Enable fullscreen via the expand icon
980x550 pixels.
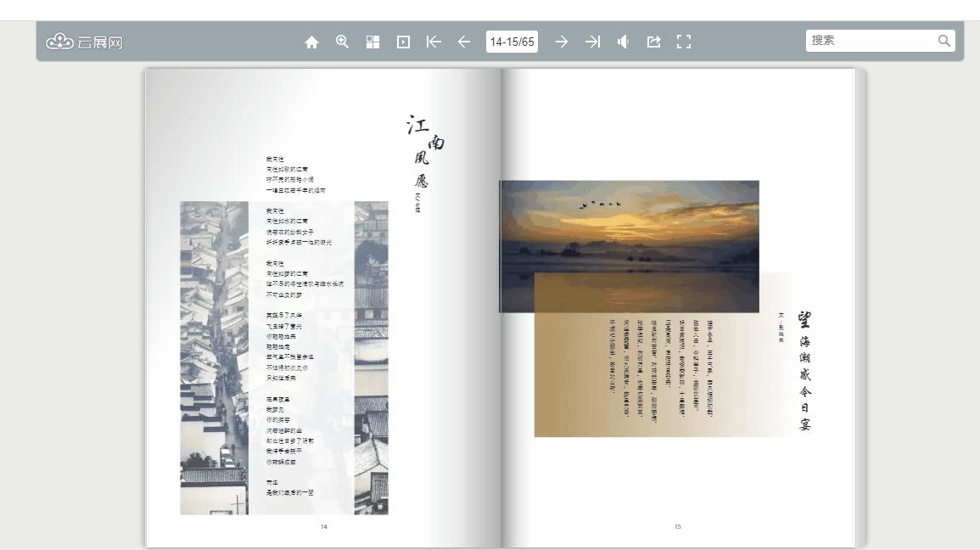pyautogui.click(x=684, y=41)
